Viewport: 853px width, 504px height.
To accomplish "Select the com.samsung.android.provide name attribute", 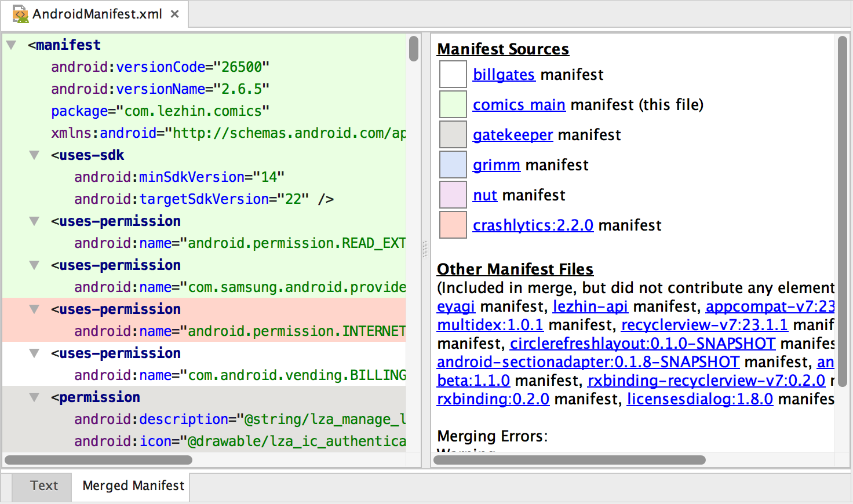I will 240,287.
